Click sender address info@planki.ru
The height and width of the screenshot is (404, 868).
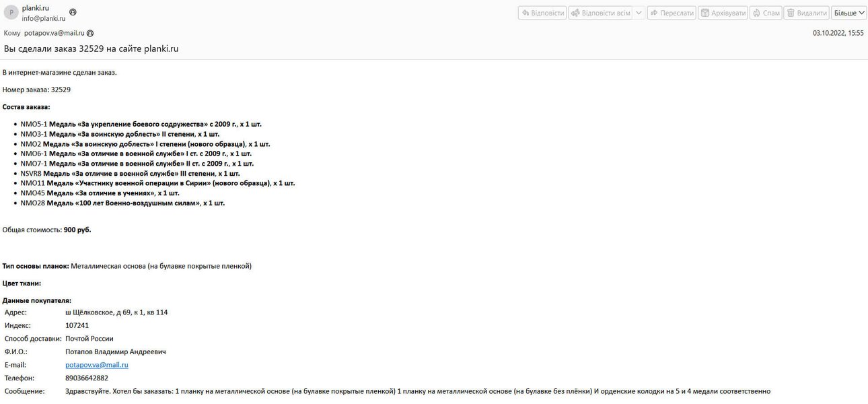(43, 19)
